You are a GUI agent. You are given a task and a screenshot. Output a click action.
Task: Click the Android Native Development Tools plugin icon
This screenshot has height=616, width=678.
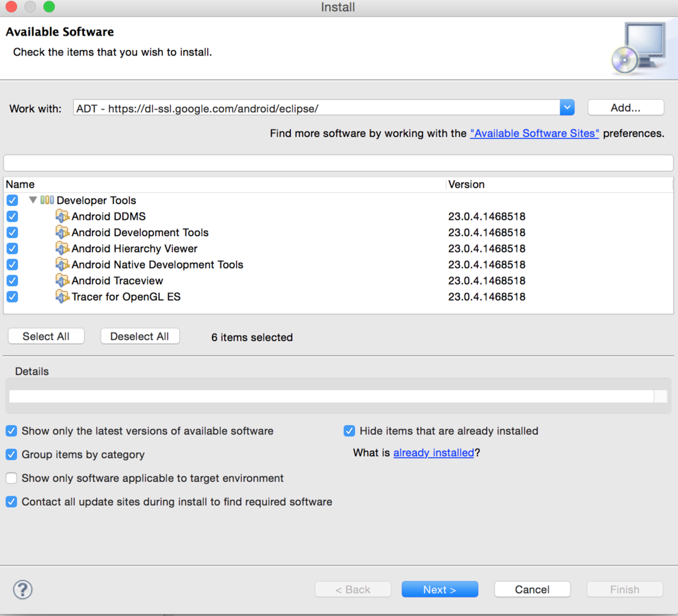click(x=62, y=264)
